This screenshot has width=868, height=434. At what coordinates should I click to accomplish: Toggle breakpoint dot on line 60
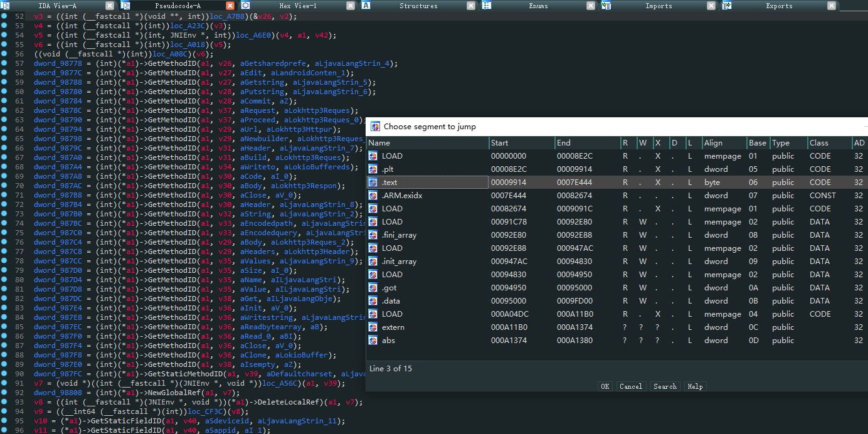click(4, 92)
